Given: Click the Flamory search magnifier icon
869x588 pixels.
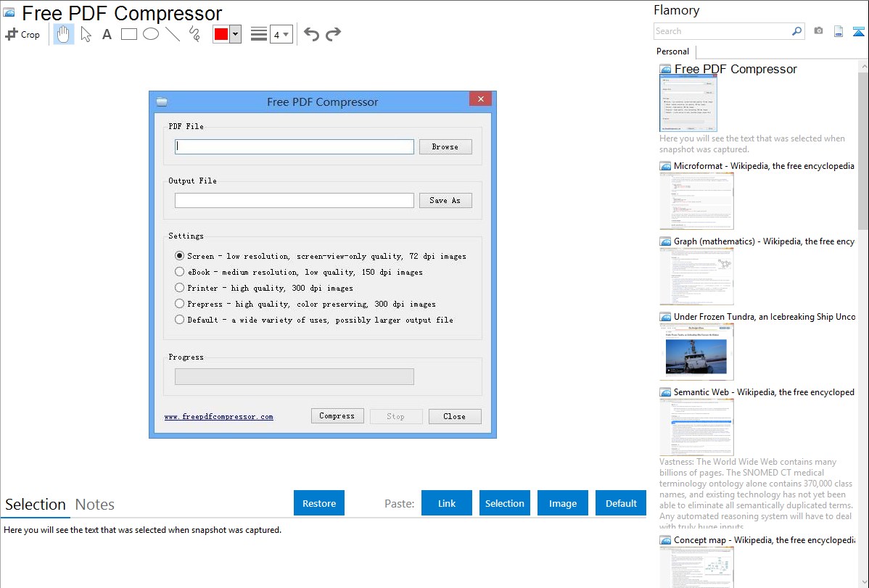Looking at the screenshot, I should (x=796, y=31).
